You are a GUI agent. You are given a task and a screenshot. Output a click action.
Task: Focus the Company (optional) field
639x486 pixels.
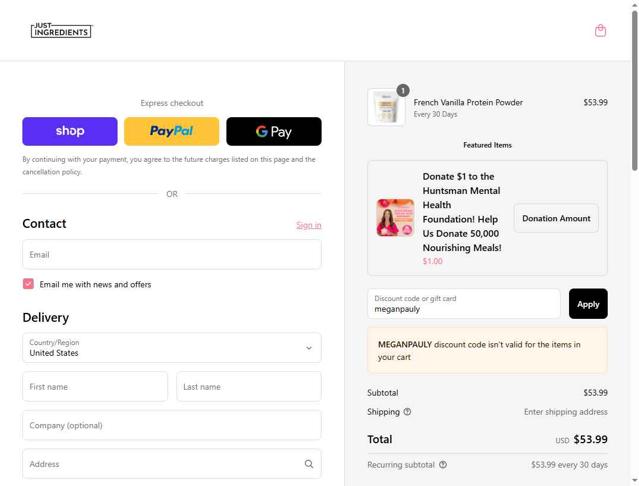pyautogui.click(x=172, y=425)
